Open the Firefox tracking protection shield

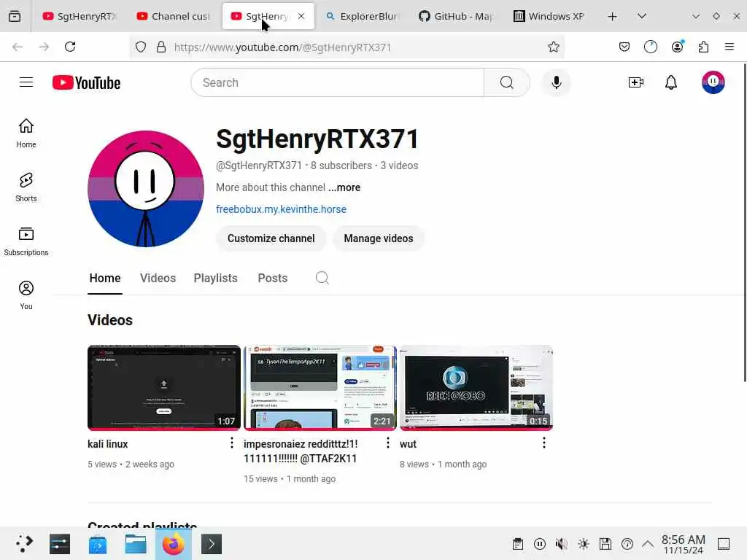(x=141, y=47)
